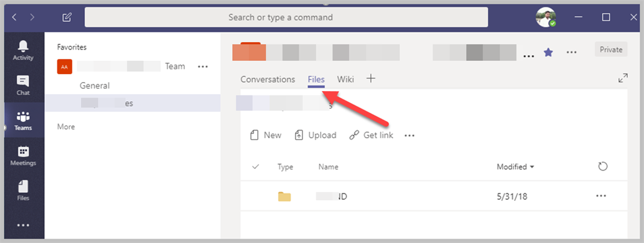Add a new tab with plus icon
This screenshot has height=243, width=644.
pos(370,78)
